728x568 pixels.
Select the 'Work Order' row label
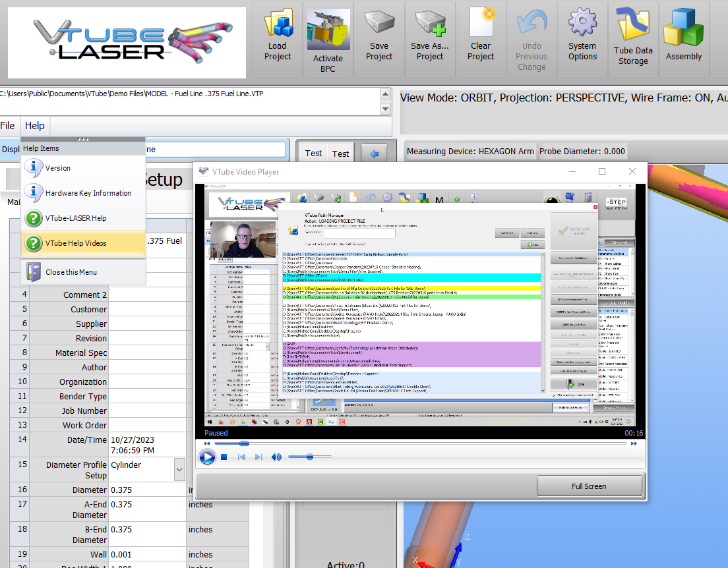(x=85, y=425)
